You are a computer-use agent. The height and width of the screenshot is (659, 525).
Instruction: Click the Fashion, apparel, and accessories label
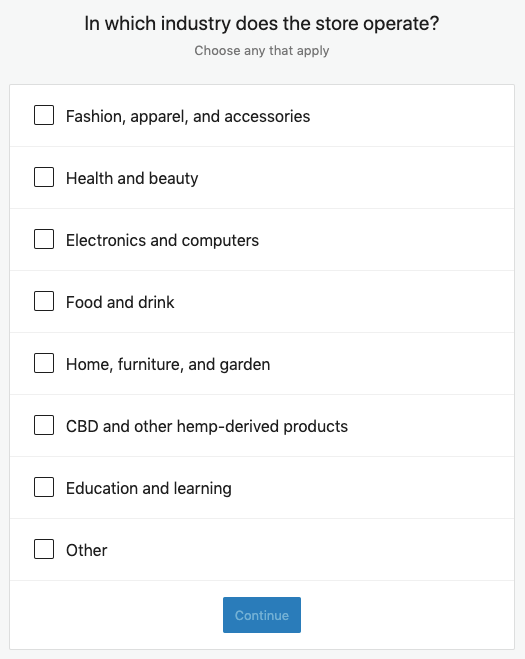[x=188, y=116]
